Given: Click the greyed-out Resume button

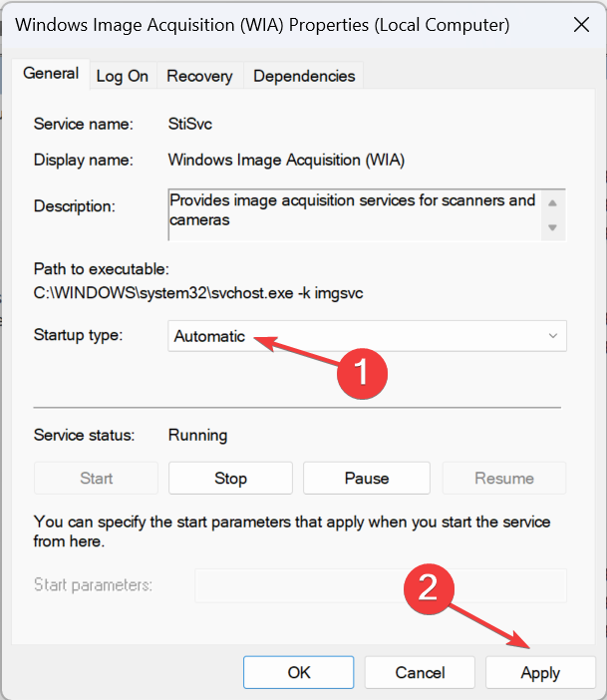Looking at the screenshot, I should (x=503, y=479).
